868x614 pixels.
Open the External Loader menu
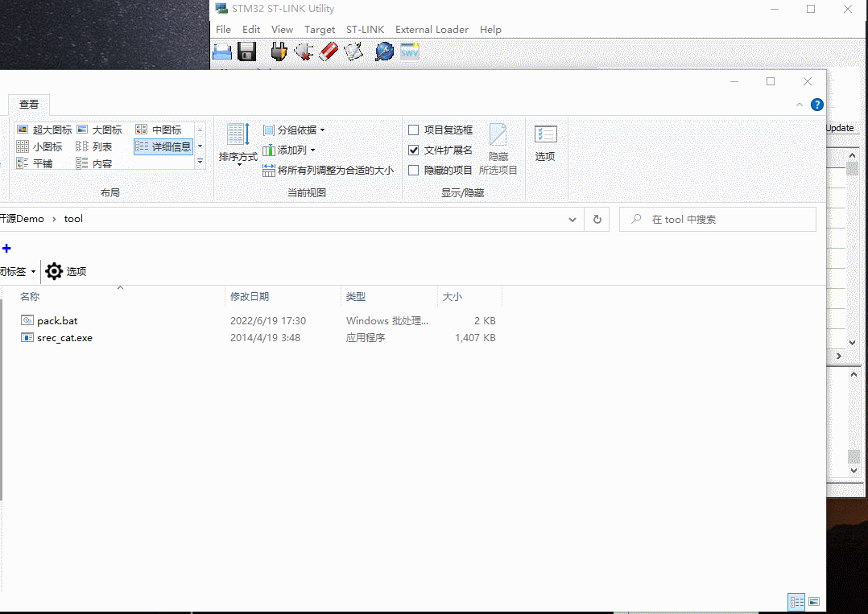pos(432,30)
